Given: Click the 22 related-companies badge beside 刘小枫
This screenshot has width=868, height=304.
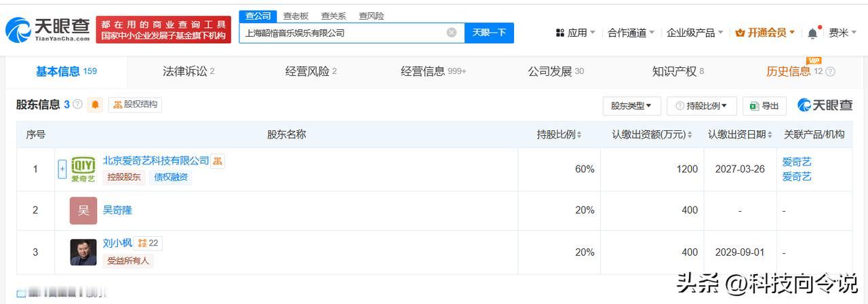Looking at the screenshot, I should click(148, 243).
